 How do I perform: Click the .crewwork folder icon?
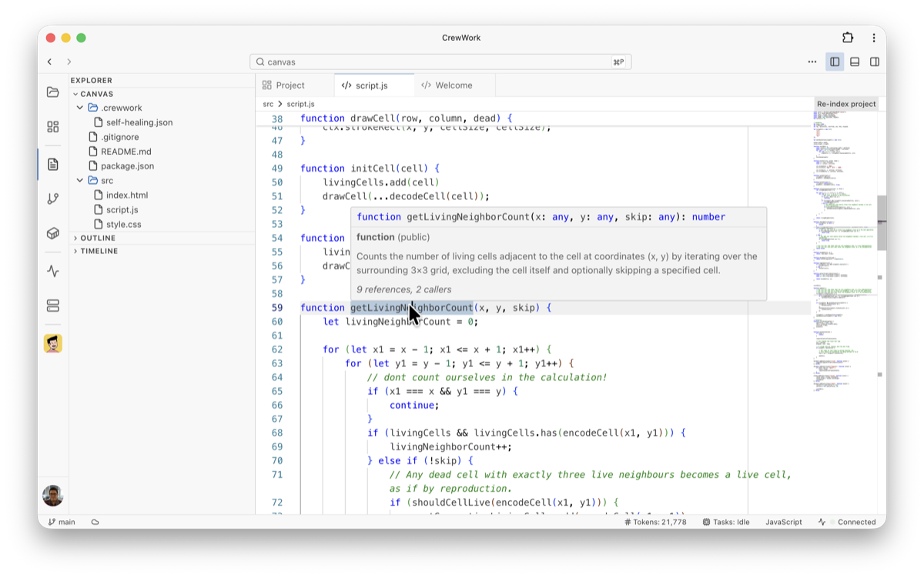[93, 108]
